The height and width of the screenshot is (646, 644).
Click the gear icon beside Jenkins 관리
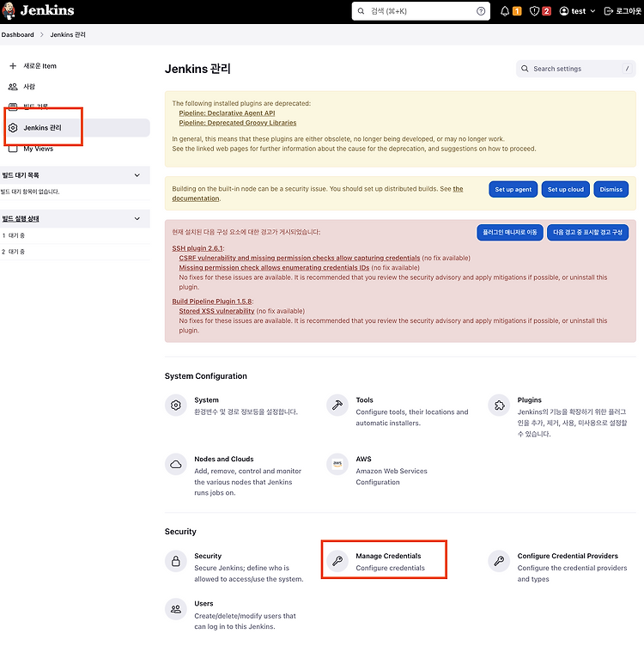pyautogui.click(x=13, y=128)
